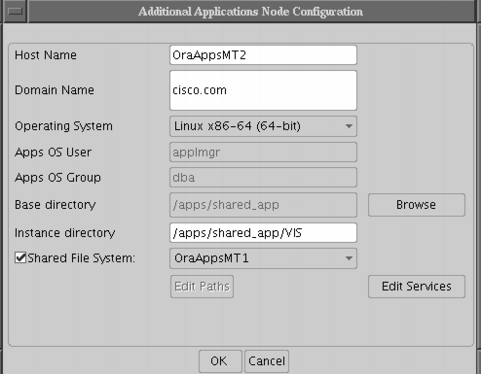Open Edit Services
Image resolution: width=482 pixels, height=376 pixels.
point(416,287)
